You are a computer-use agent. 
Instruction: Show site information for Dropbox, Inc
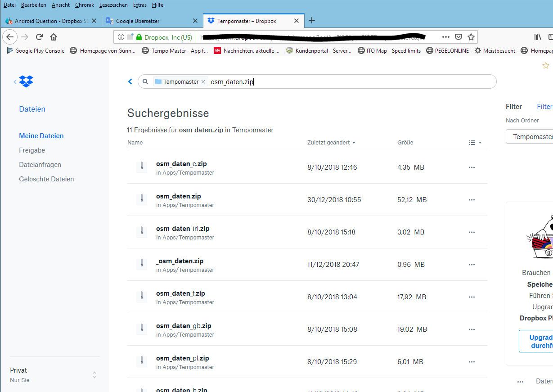[121, 37]
